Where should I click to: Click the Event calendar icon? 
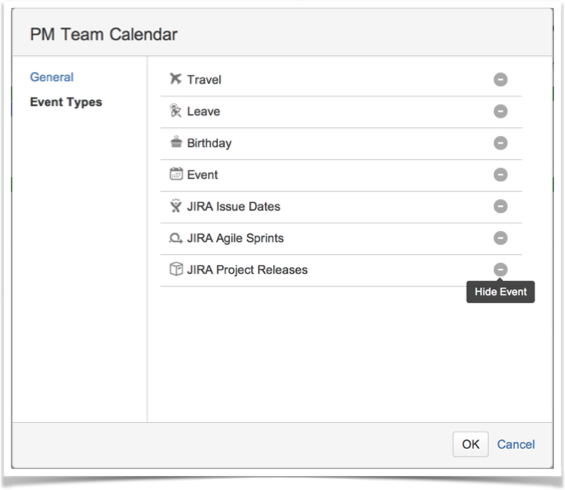coord(176,174)
